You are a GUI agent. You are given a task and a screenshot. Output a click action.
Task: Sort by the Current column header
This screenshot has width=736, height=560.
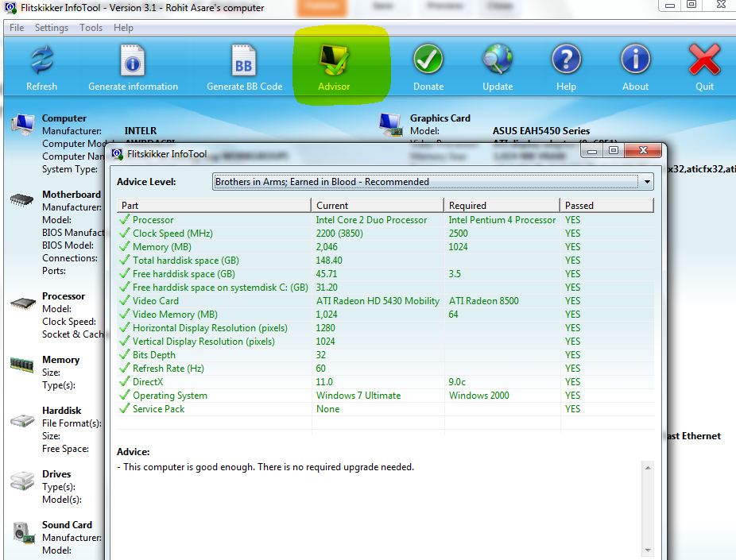tap(378, 206)
